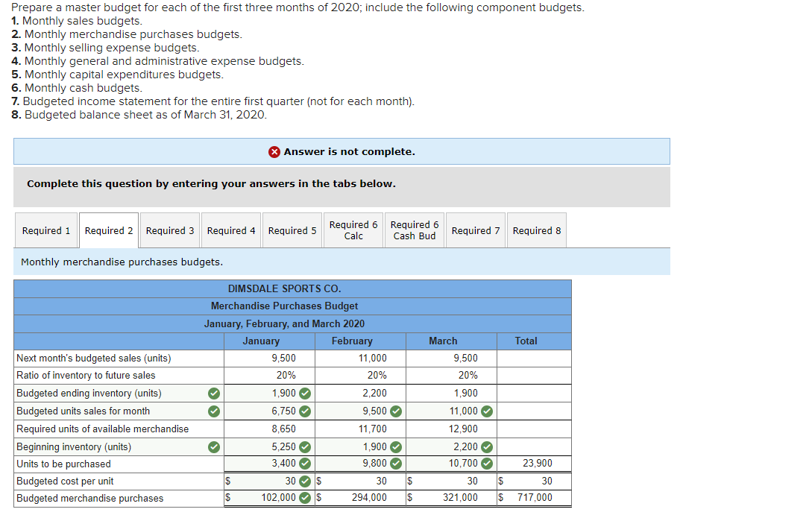Switch to Required 7 tab
The width and height of the screenshot is (812, 518).
pyautogui.click(x=476, y=230)
